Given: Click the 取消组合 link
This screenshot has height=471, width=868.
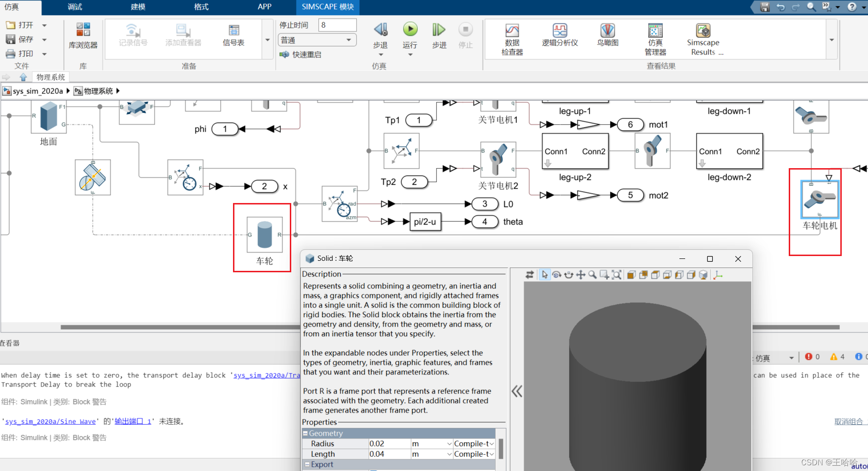Looking at the screenshot, I should coord(848,421).
